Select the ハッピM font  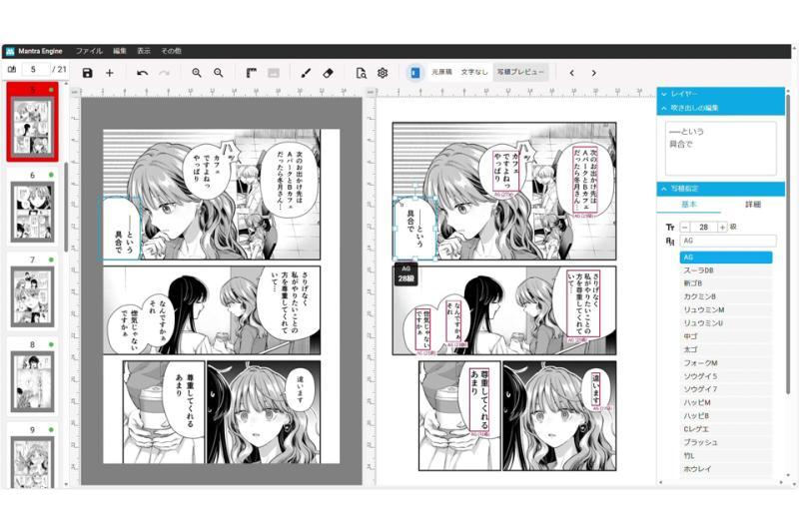click(726, 402)
